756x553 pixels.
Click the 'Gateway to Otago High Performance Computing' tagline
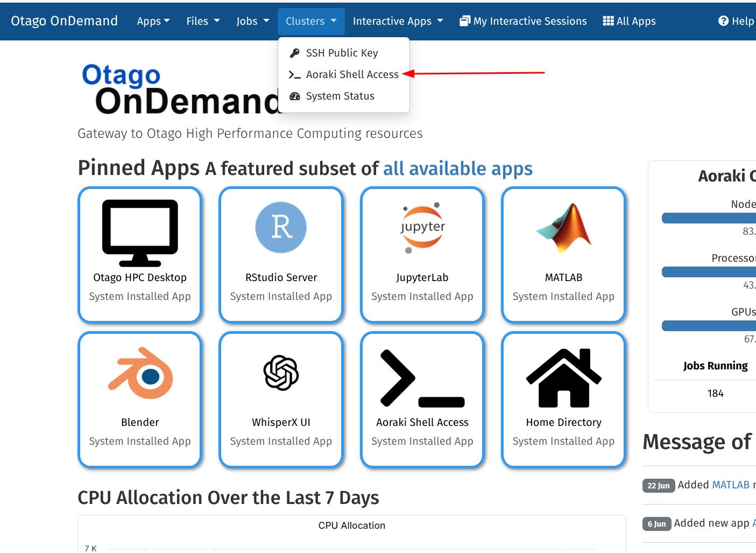(x=250, y=134)
